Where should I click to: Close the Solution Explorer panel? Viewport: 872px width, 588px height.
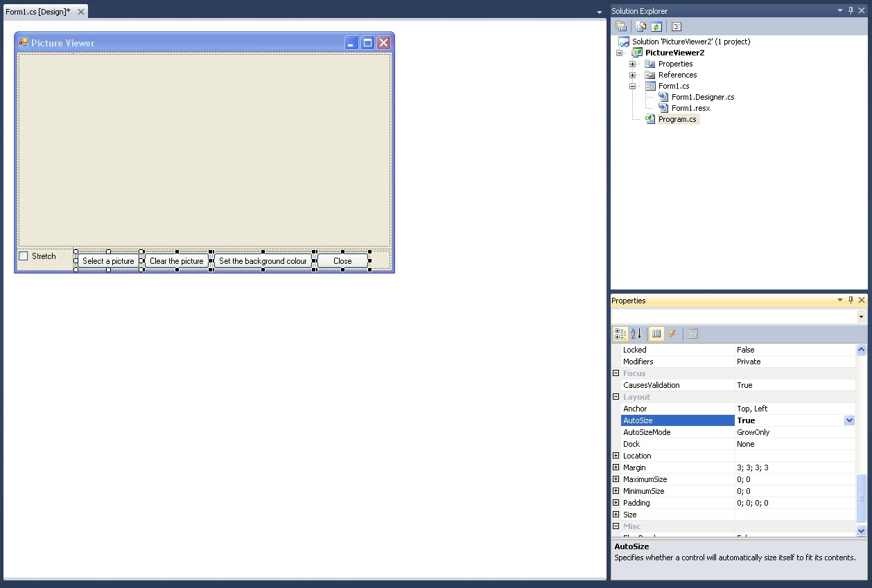[862, 10]
